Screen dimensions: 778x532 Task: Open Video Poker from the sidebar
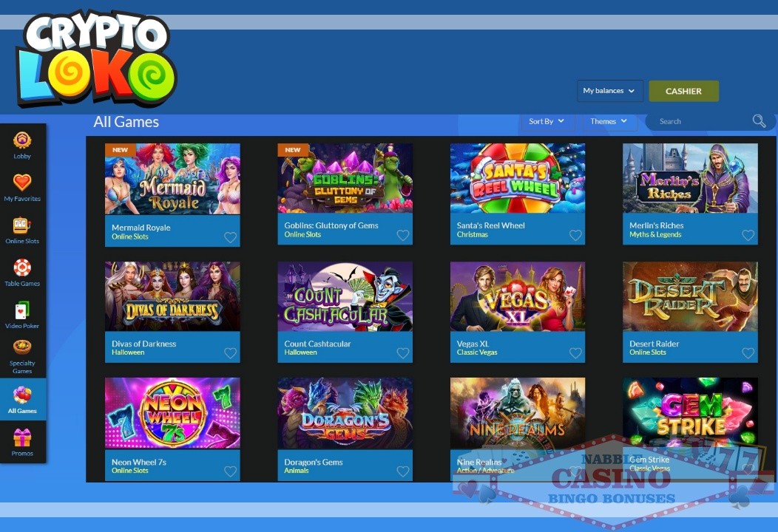pyautogui.click(x=22, y=312)
